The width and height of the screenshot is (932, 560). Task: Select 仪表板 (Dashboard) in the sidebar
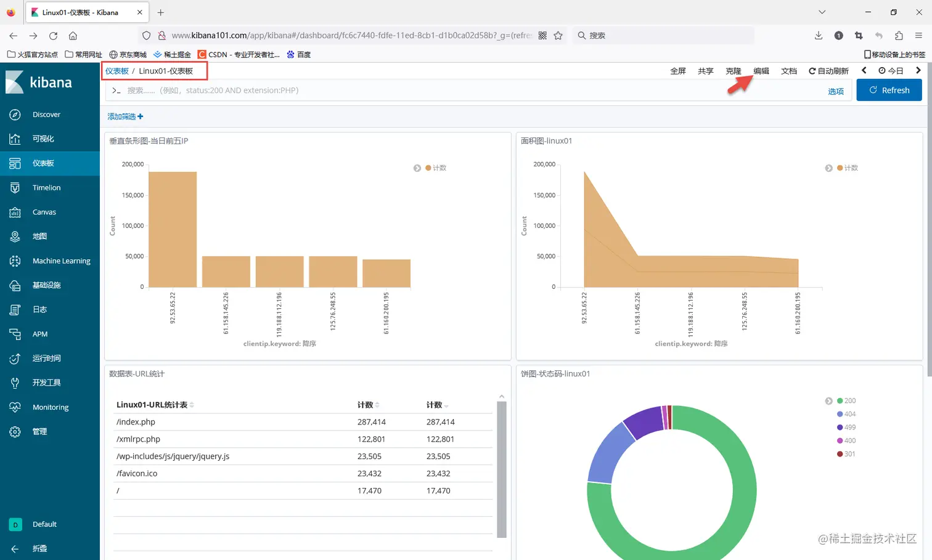click(49, 163)
